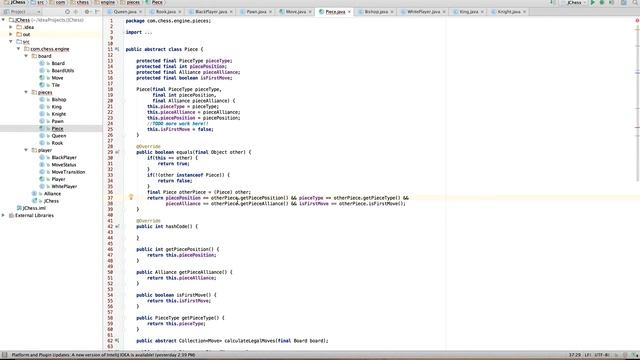Click the override gutter icon on line 29
Screen dimensions: 640x360
coord(117,152)
